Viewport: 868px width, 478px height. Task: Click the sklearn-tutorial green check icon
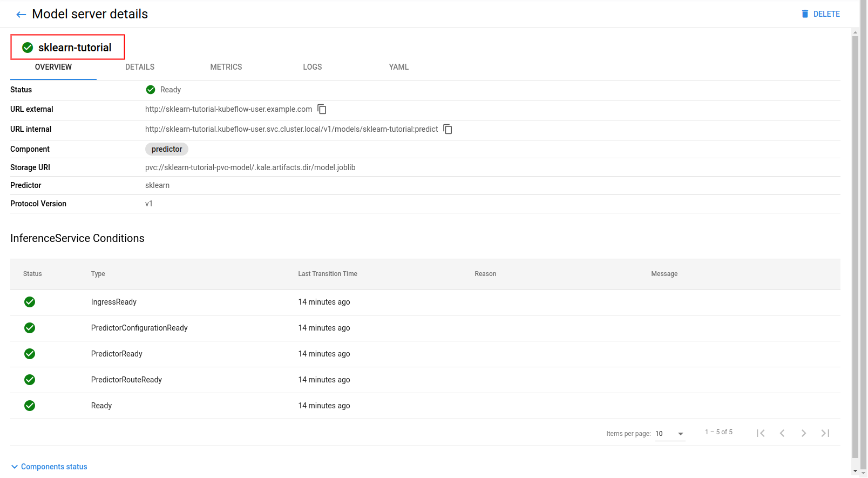pos(28,48)
